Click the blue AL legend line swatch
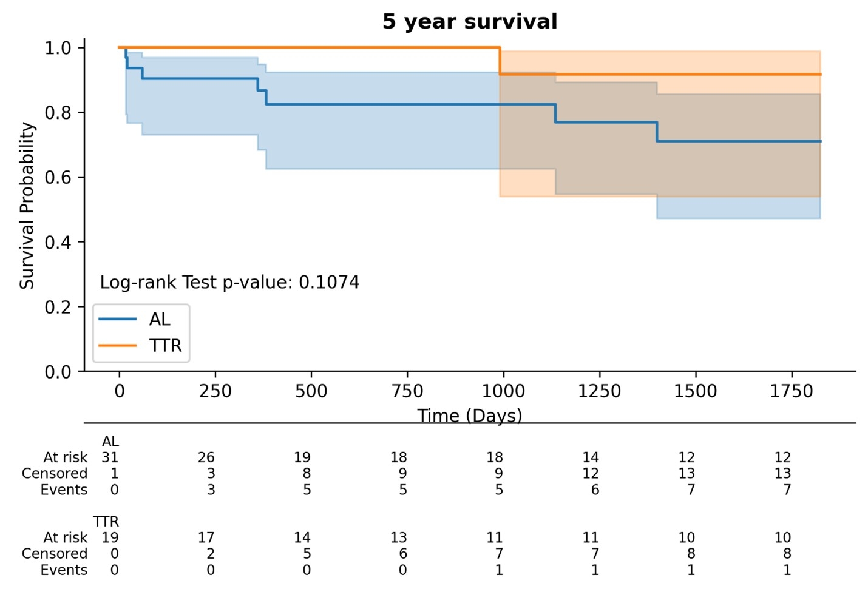 117,319
